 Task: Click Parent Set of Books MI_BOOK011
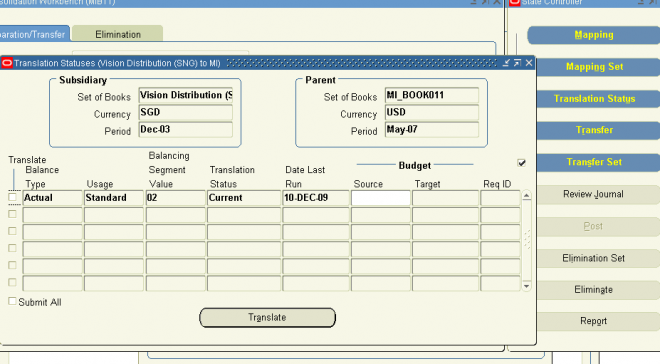tap(432, 95)
